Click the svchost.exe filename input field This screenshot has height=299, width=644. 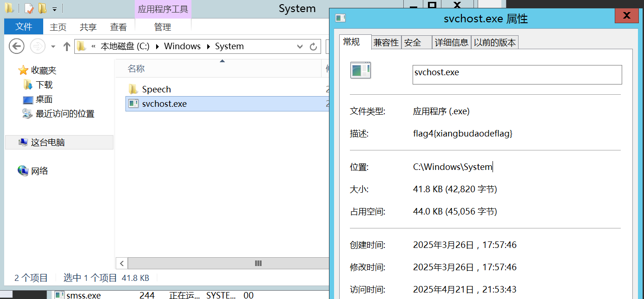pyautogui.click(x=517, y=74)
